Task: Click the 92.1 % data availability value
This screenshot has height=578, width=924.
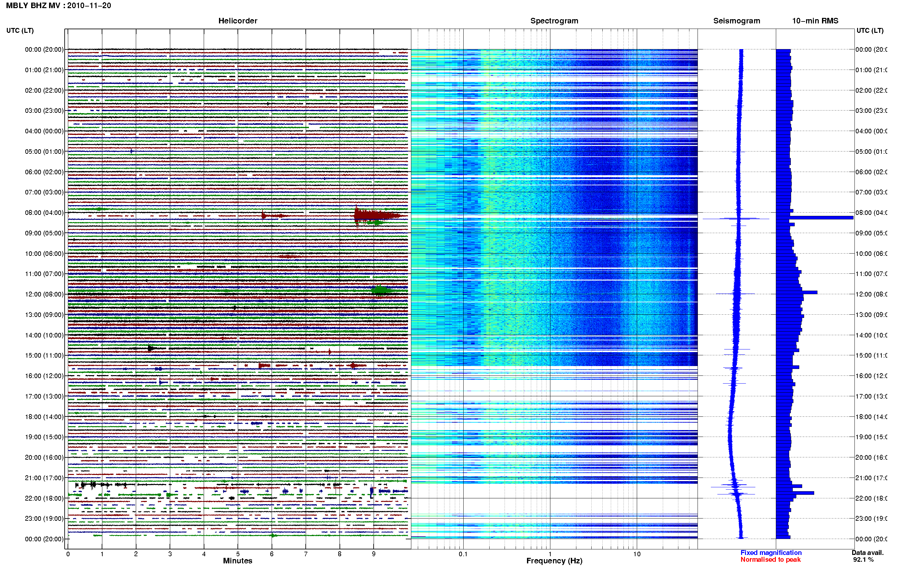Action: 863,560
